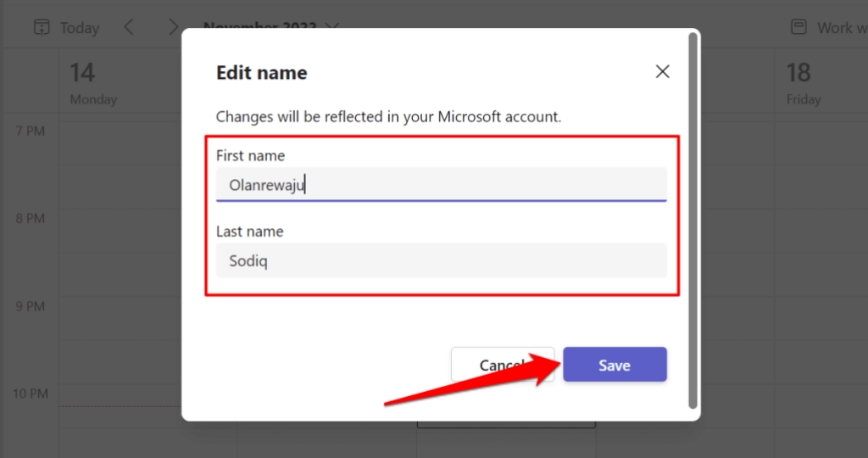Go to the next week arrow

(173, 27)
